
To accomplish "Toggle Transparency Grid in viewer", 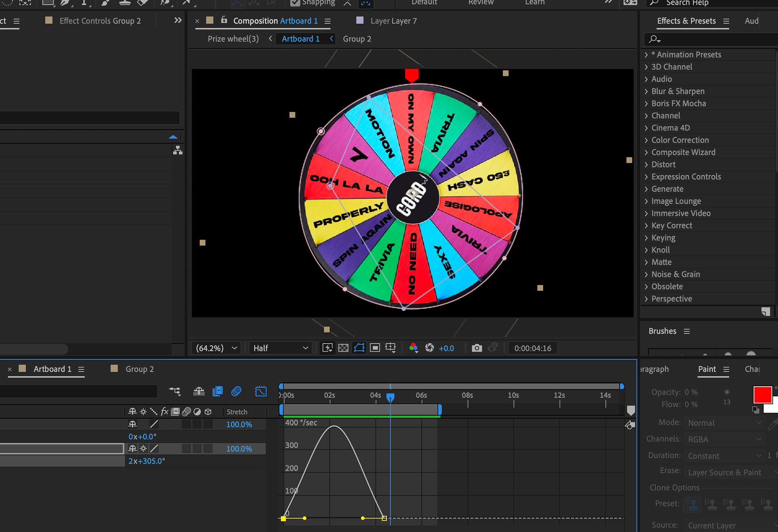I will click(343, 348).
